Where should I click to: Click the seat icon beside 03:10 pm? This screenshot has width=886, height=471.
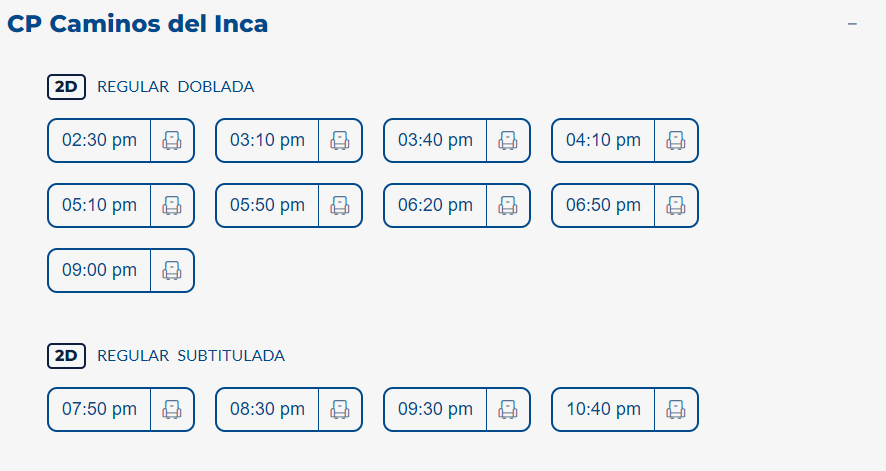point(340,141)
